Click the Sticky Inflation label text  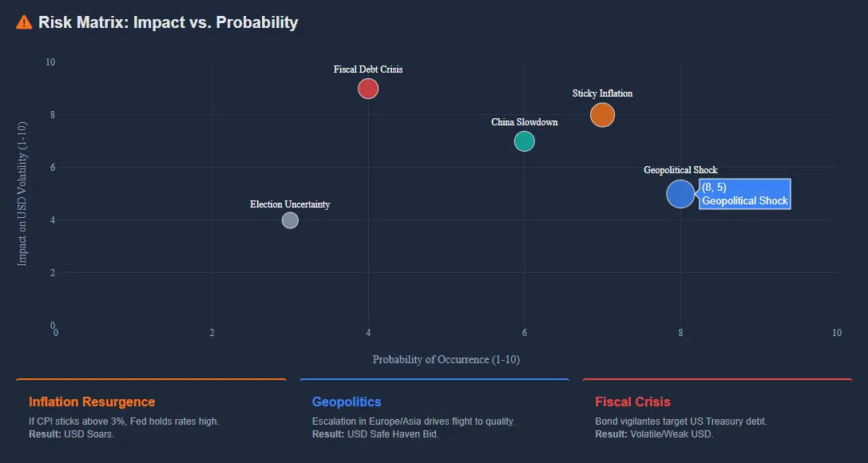tap(602, 93)
